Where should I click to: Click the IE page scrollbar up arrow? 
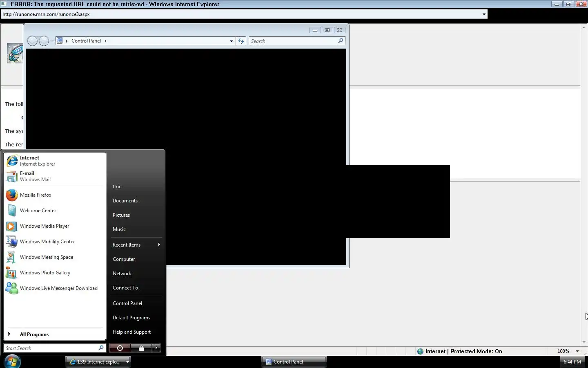click(584, 27)
